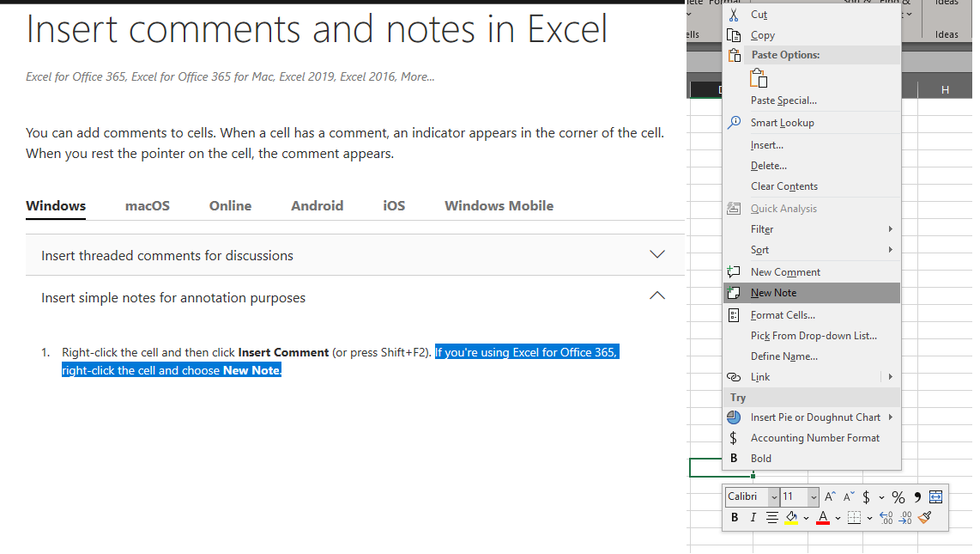This screenshot has height=554, width=980.
Task: Select Define Name... in the context menu
Action: pos(811,356)
